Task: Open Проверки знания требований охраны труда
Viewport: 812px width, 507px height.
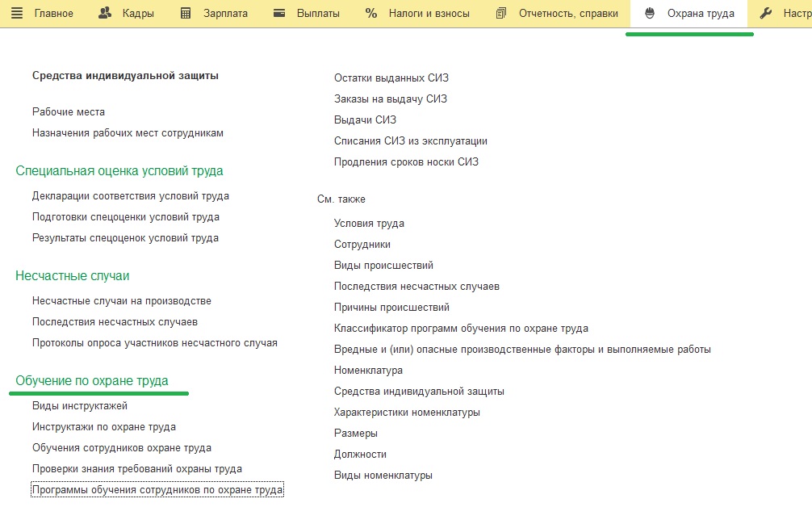Action: tap(137, 469)
